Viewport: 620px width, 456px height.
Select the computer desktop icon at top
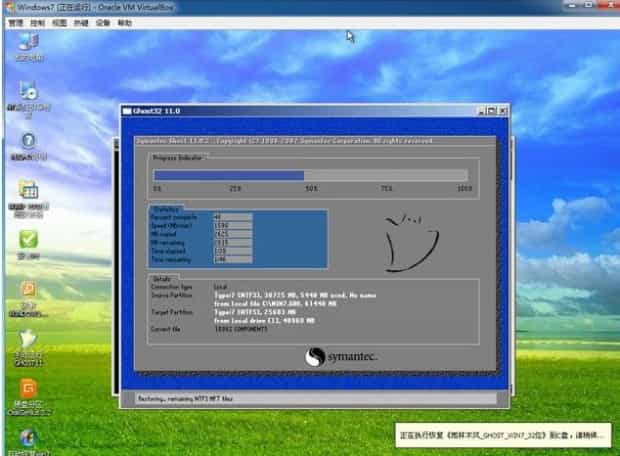point(29,42)
